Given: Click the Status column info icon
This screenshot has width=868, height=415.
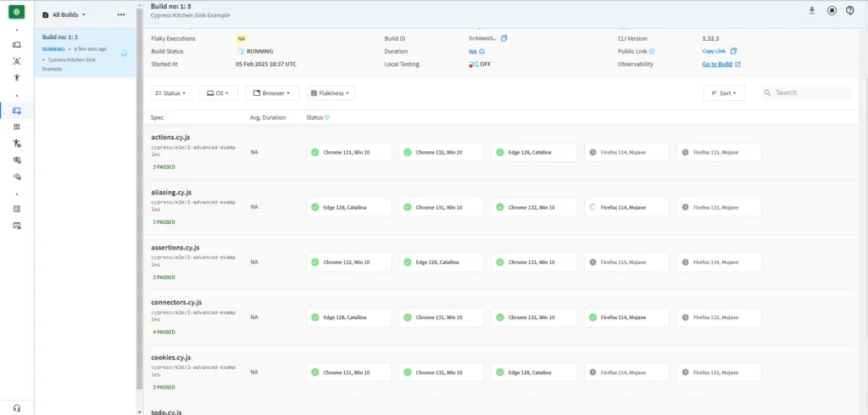Looking at the screenshot, I should coord(326,117).
